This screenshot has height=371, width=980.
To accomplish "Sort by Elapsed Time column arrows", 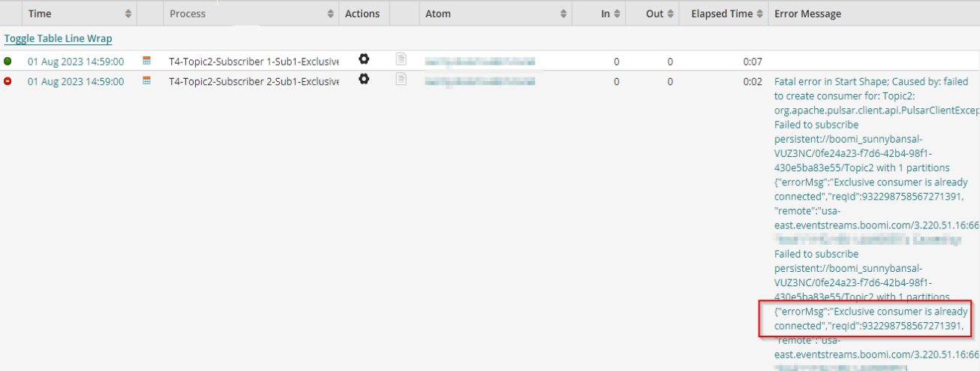I will [759, 14].
